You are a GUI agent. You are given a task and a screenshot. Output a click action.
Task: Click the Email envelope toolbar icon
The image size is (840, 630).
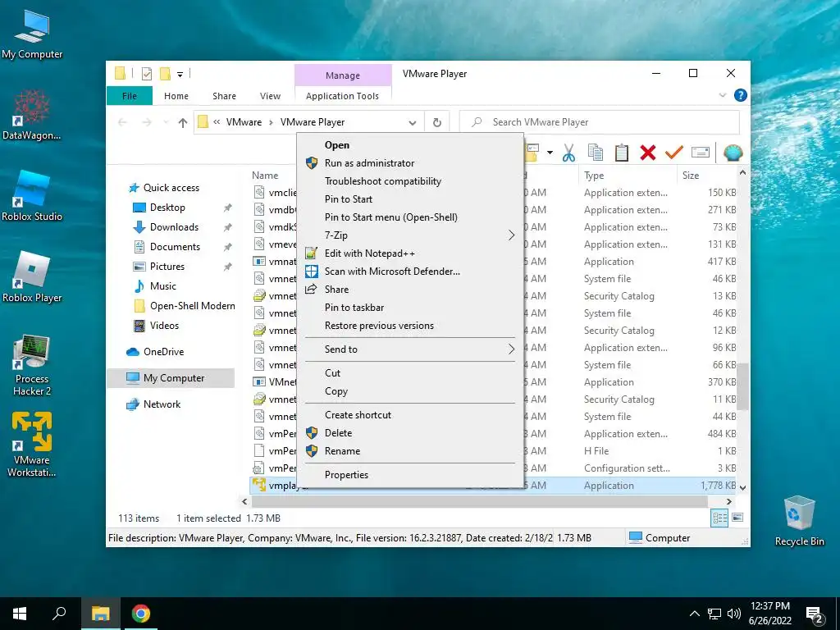coord(701,153)
